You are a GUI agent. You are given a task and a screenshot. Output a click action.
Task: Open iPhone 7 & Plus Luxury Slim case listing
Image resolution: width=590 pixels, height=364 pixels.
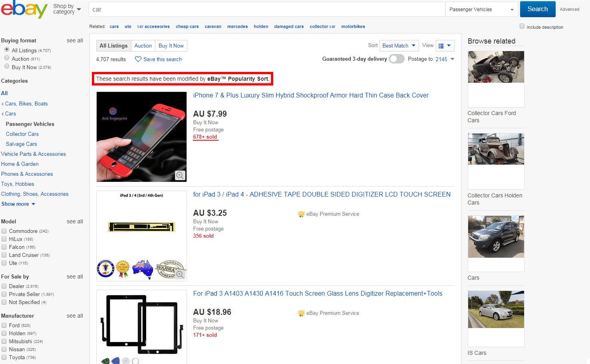pos(311,95)
